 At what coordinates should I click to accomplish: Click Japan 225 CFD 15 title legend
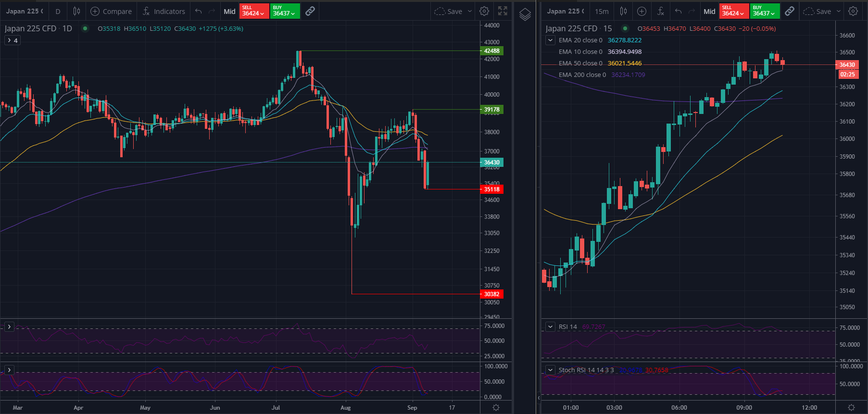point(579,28)
